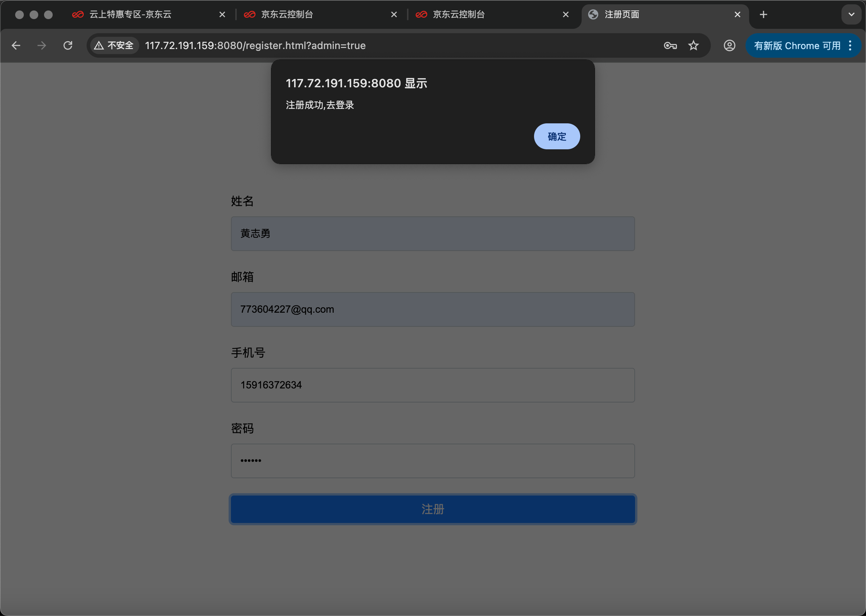This screenshot has width=866, height=616.
Task: Switch to the first 京东云控制台 tab
Action: pos(287,14)
